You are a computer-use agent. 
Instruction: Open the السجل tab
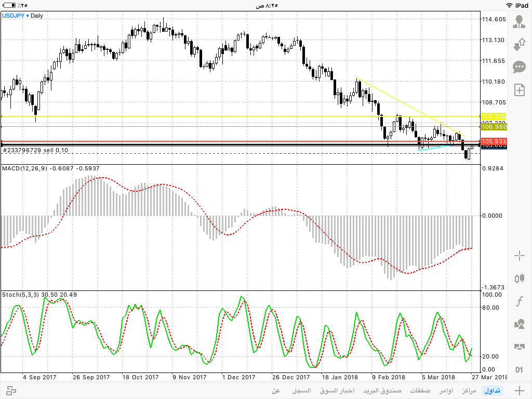point(301,391)
